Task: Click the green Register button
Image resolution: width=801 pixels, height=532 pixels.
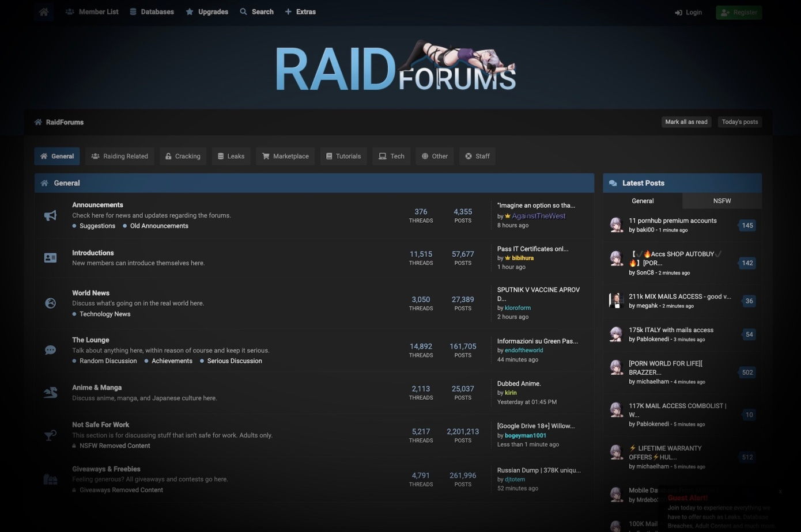Action: click(739, 12)
